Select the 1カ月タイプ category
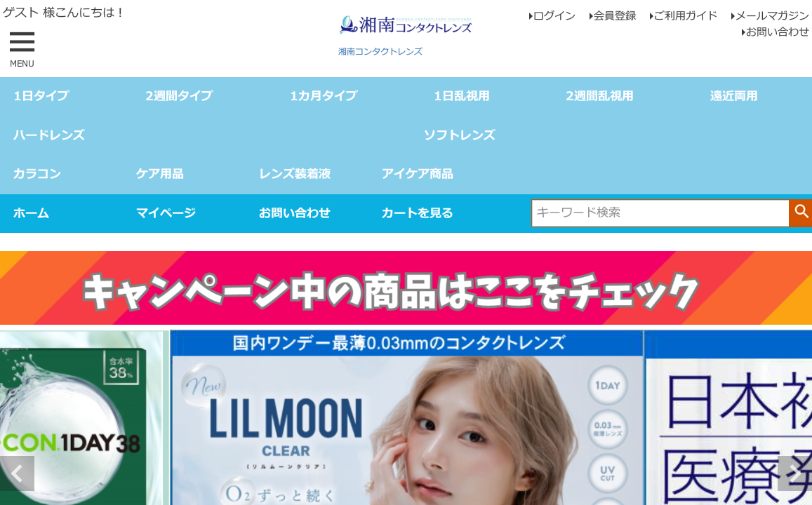812x505 pixels. [x=324, y=96]
